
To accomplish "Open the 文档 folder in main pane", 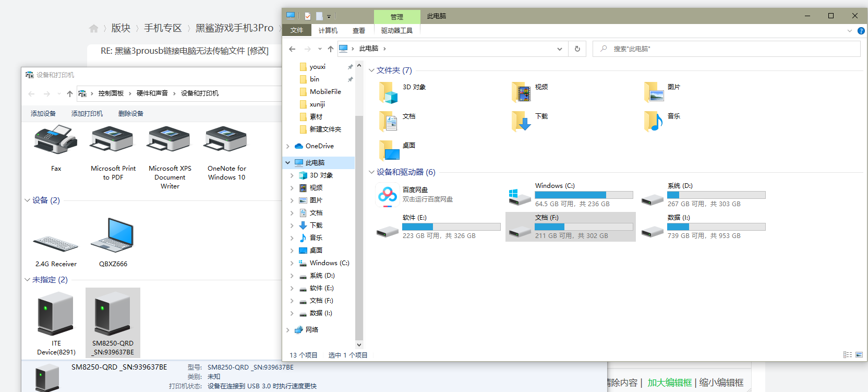I will coord(397,122).
